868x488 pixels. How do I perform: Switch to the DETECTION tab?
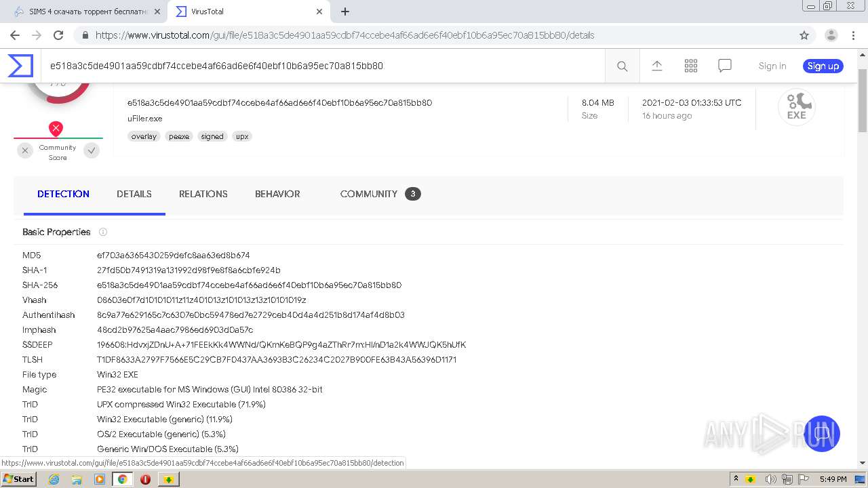tap(63, 194)
